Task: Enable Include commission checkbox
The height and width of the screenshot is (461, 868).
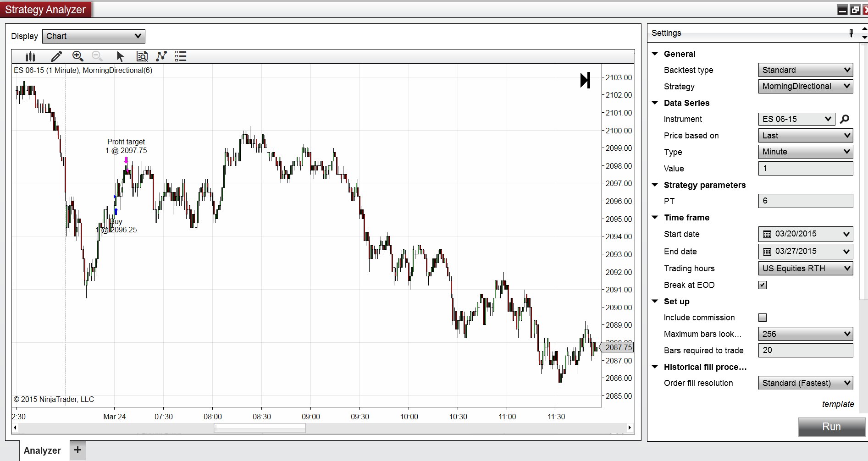Action: coord(763,318)
